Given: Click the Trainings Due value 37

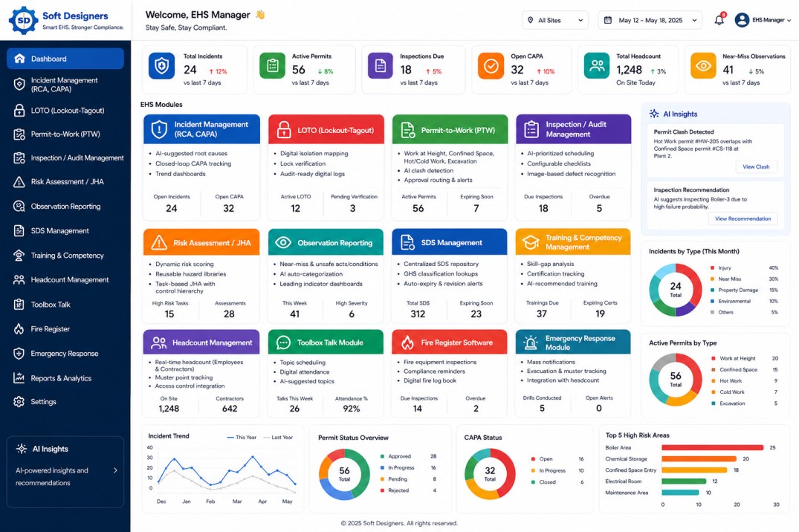Looking at the screenshot, I should click(542, 314).
